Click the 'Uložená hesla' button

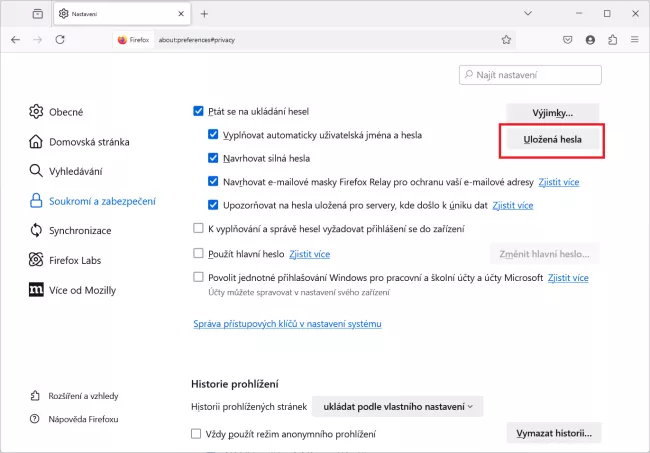(x=553, y=140)
